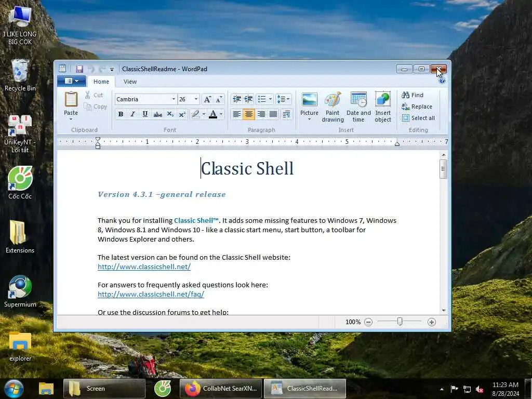The height and width of the screenshot is (399, 532).
Task: Click the Redo arrow in title bar
Action: tap(102, 69)
